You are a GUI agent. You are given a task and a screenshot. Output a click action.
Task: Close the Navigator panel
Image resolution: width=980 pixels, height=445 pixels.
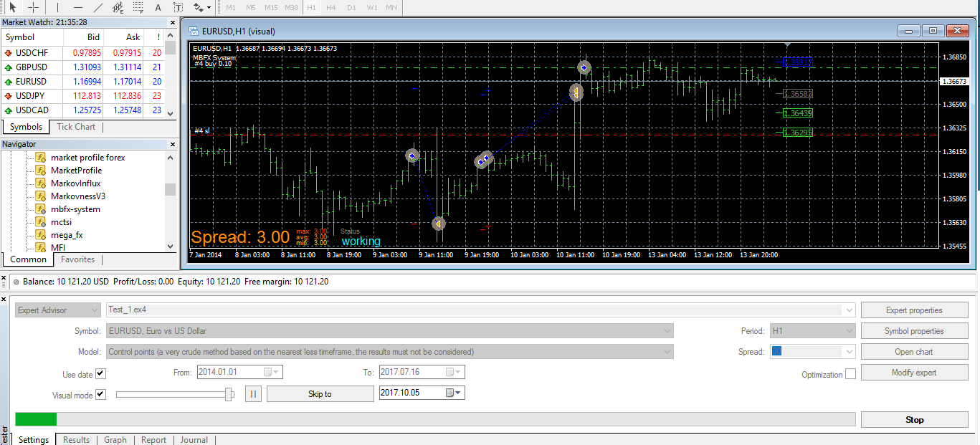(172, 144)
